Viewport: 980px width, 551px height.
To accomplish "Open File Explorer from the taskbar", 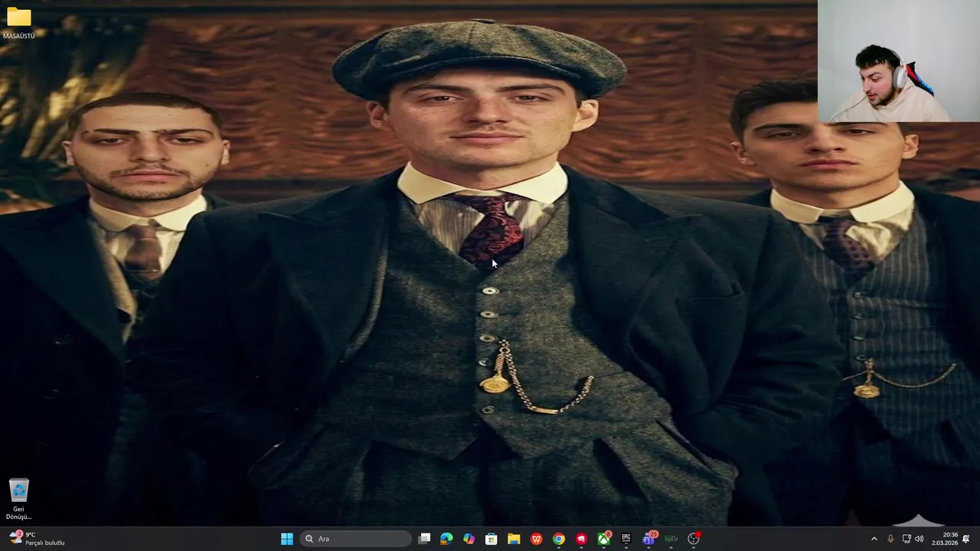I will coord(514,539).
